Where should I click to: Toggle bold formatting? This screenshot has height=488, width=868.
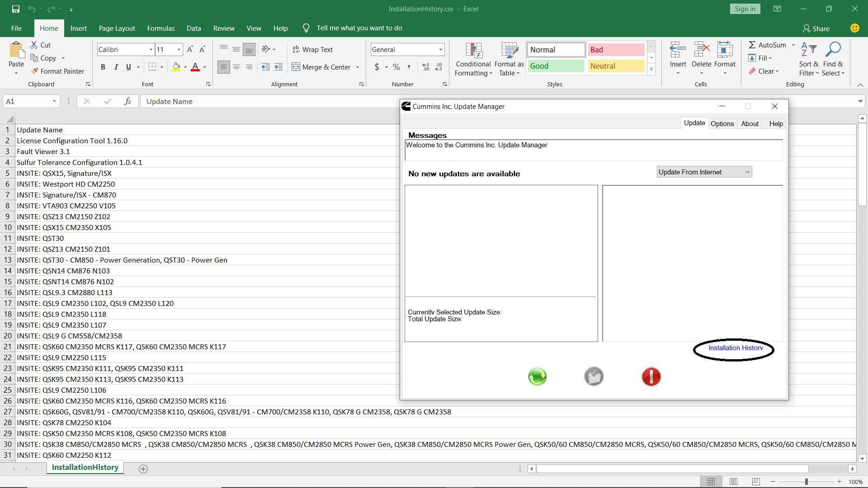click(103, 67)
